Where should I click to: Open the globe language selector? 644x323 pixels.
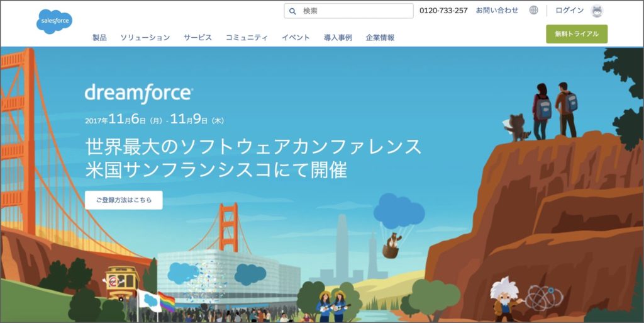533,10
